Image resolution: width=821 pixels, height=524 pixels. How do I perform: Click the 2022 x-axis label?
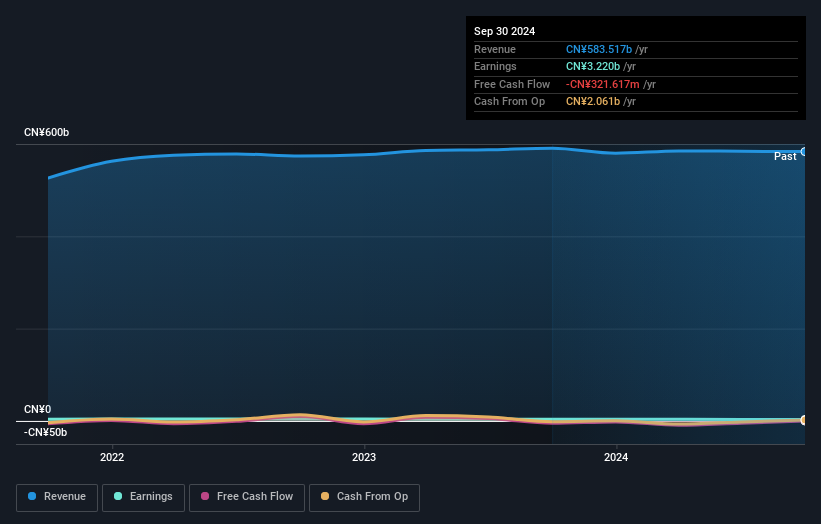[x=112, y=458]
